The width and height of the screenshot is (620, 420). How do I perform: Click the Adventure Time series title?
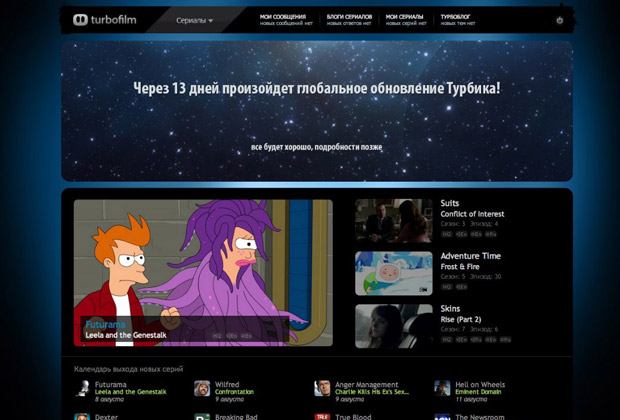click(x=471, y=256)
